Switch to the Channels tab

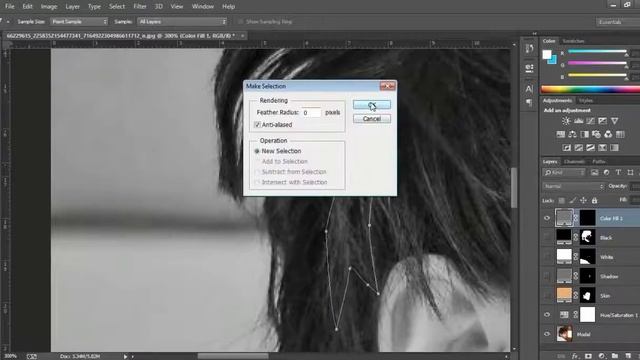click(x=573, y=162)
